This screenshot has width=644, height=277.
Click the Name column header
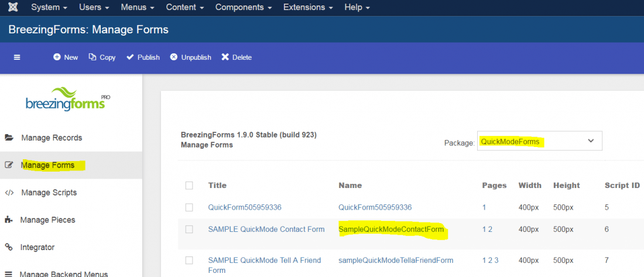point(350,186)
